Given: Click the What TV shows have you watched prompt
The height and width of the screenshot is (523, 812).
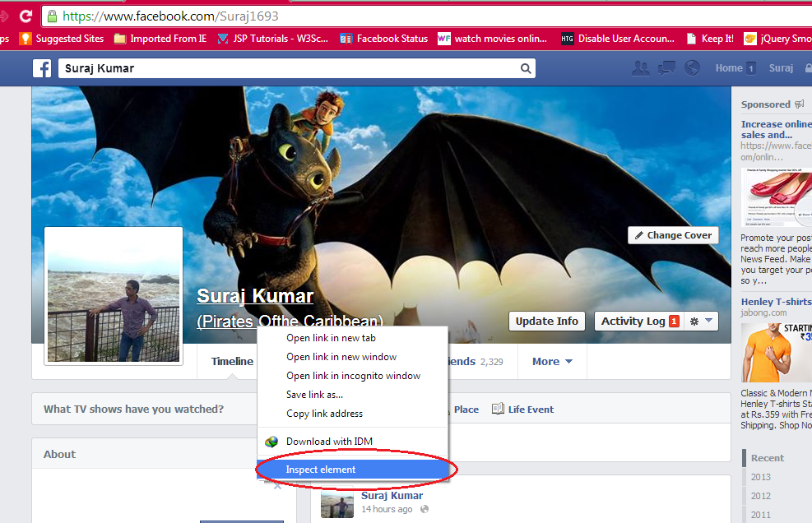Looking at the screenshot, I should pos(133,409).
